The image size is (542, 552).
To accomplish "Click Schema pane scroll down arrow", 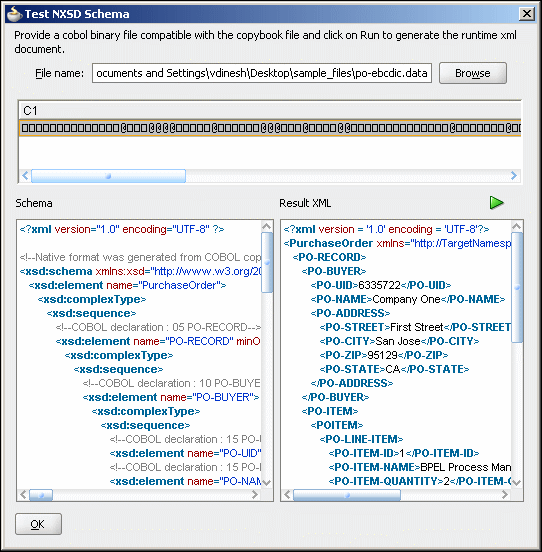I will [x=267, y=482].
